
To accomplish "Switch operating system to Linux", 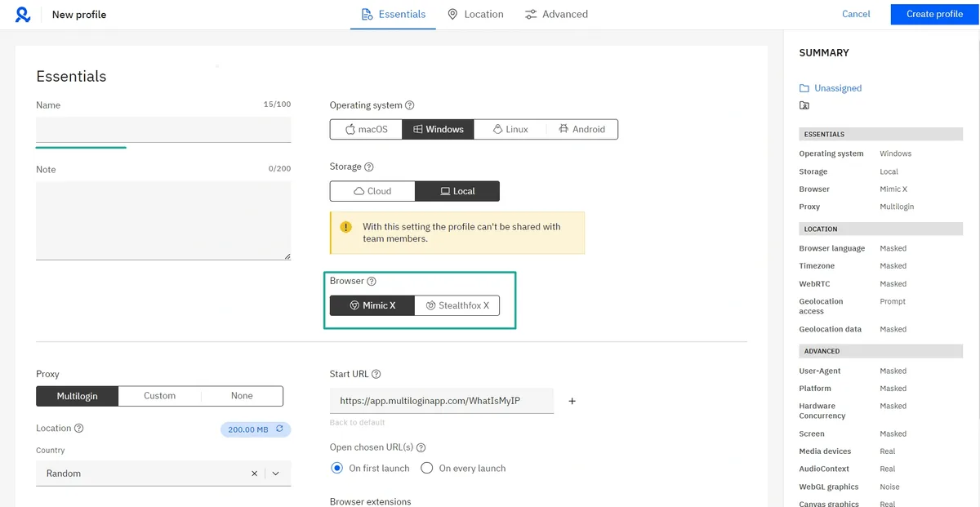I will point(510,129).
